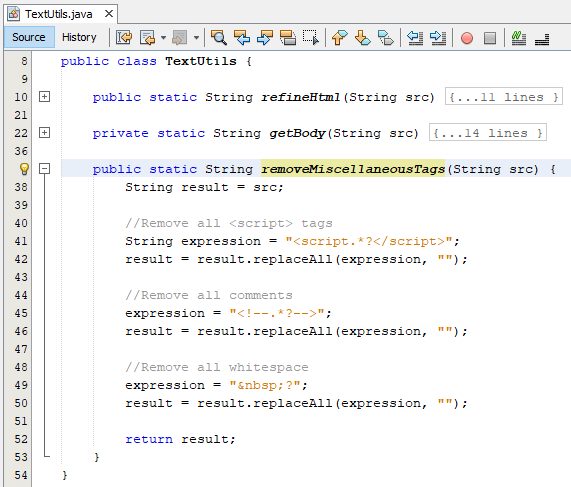Toggle Rectangular Selection icon
Image resolution: width=571 pixels, height=487 pixels.
coord(311,38)
